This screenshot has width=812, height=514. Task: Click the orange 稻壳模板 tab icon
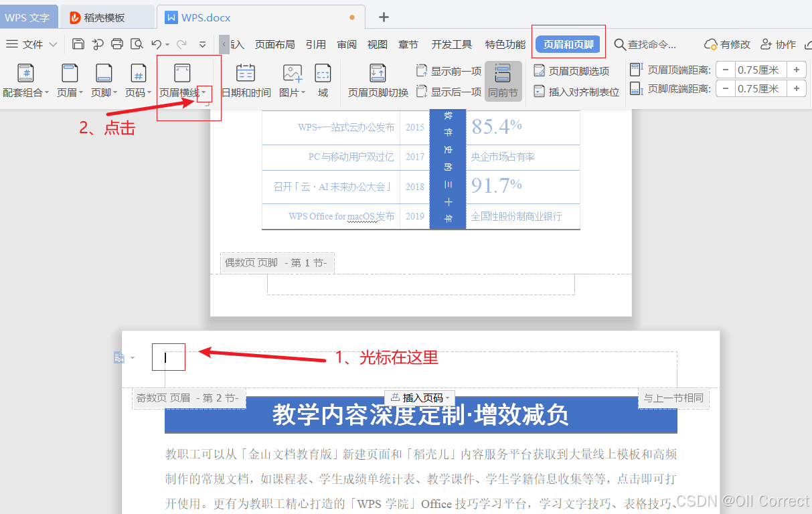(x=75, y=17)
